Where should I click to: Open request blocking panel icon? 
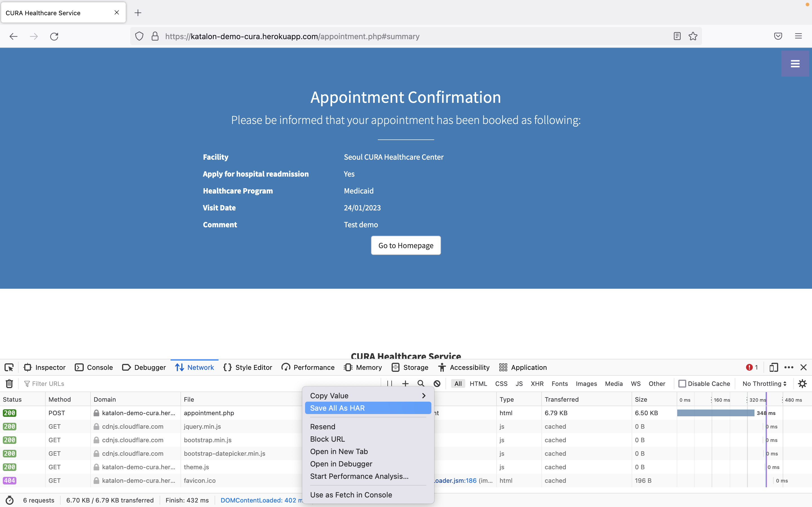[437, 384]
